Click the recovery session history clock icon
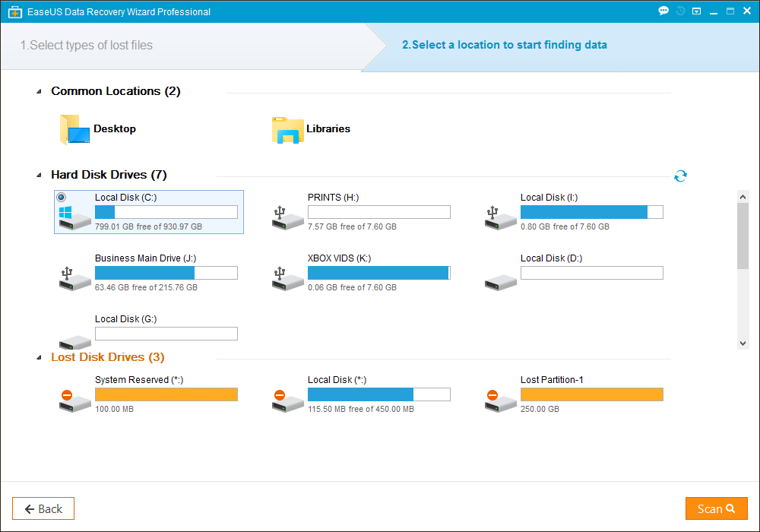The width and height of the screenshot is (760, 532). [680, 11]
